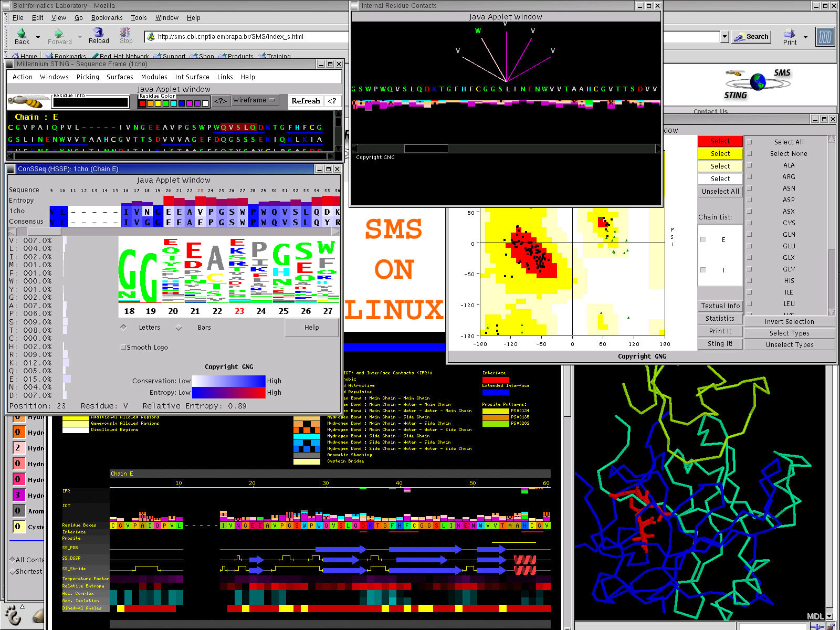Click the URL page icon in address bar
The image size is (840, 630).
coord(151,37)
